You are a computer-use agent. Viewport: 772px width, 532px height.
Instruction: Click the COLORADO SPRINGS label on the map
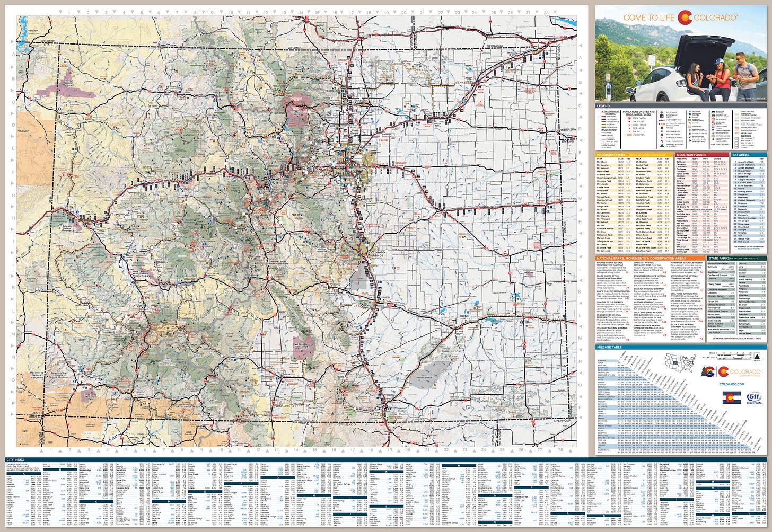[377, 254]
